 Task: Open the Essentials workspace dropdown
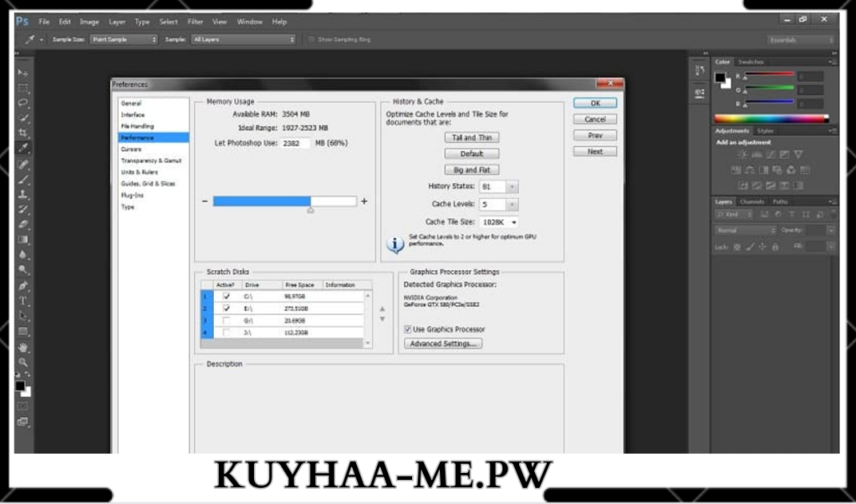click(801, 40)
